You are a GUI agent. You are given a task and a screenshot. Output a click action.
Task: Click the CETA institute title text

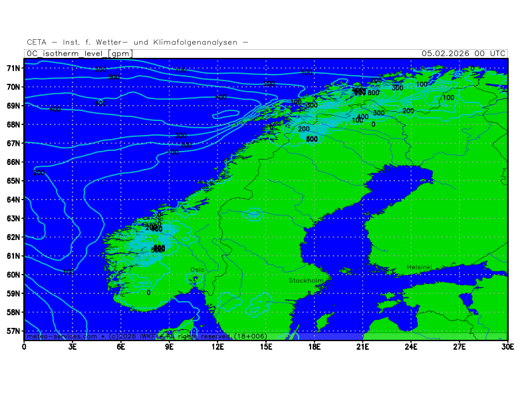(138, 43)
